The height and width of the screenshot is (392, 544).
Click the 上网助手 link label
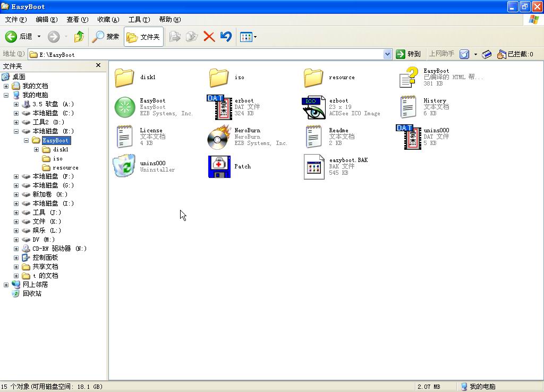point(441,54)
